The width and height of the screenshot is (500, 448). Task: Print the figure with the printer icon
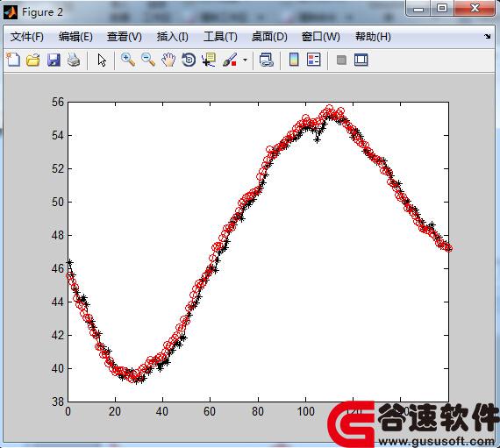(x=74, y=60)
